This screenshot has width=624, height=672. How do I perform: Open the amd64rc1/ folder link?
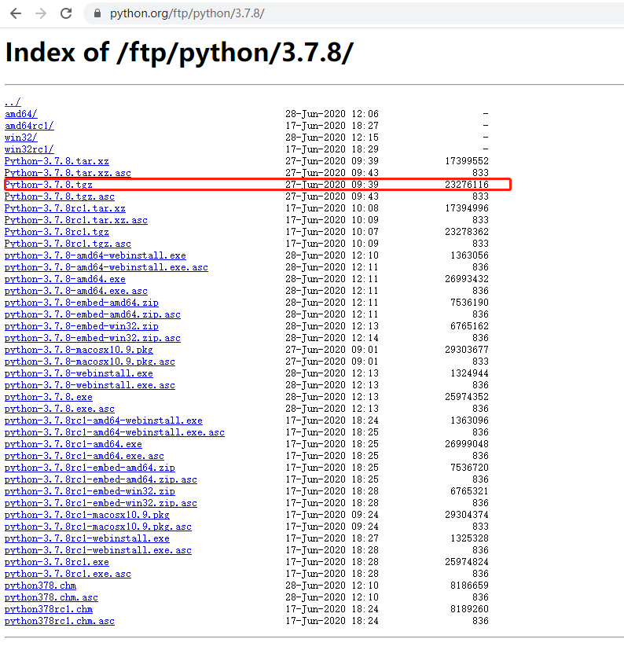point(29,126)
